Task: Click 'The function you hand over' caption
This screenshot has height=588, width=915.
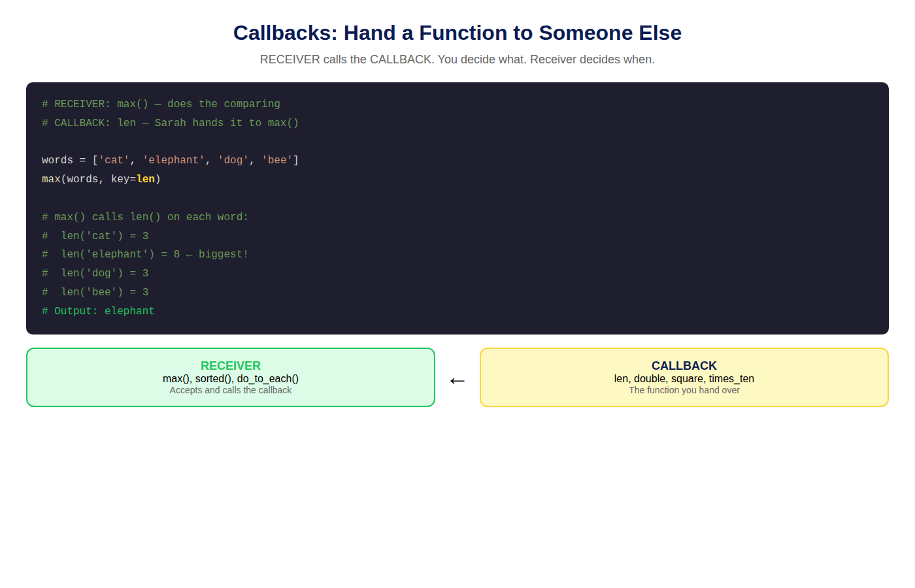Action: [684, 390]
